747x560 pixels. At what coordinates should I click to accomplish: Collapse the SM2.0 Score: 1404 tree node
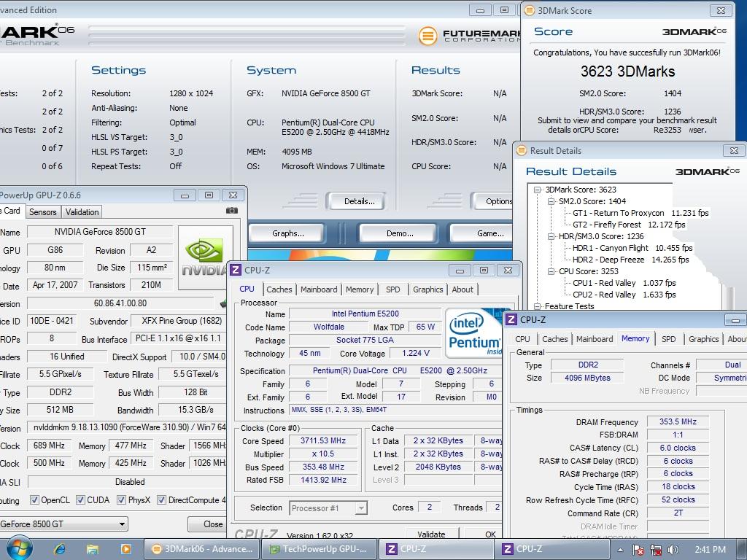(551, 201)
